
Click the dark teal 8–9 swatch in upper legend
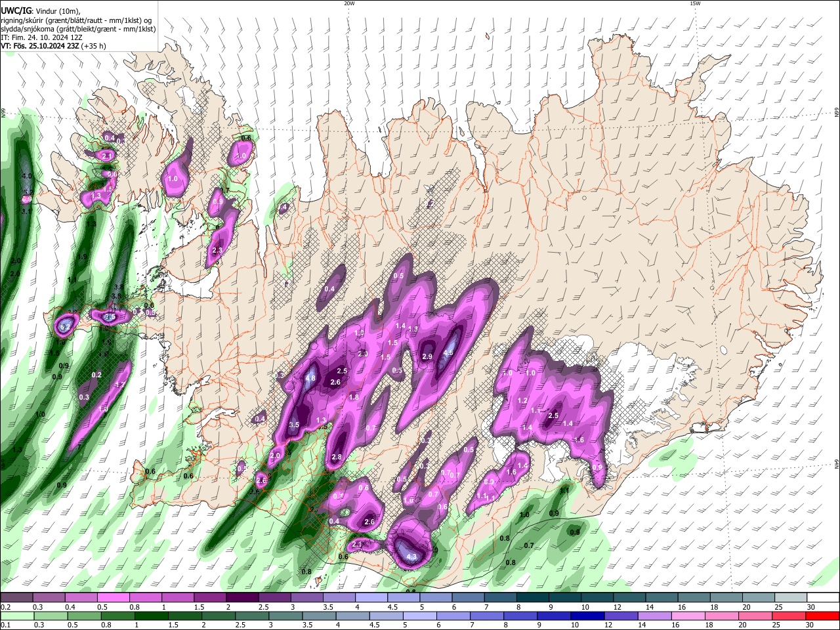tap(532, 598)
